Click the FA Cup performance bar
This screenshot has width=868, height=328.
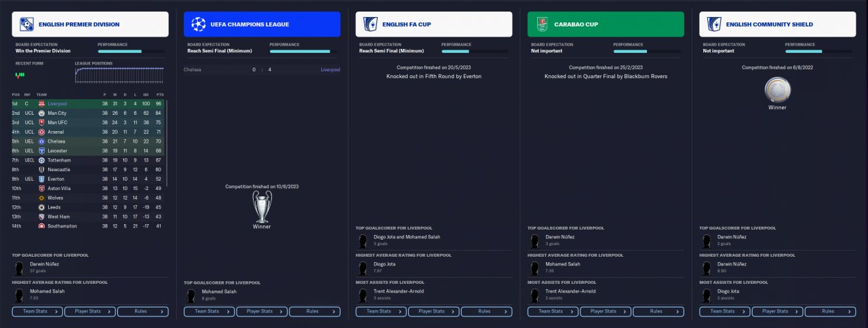[x=476, y=51]
